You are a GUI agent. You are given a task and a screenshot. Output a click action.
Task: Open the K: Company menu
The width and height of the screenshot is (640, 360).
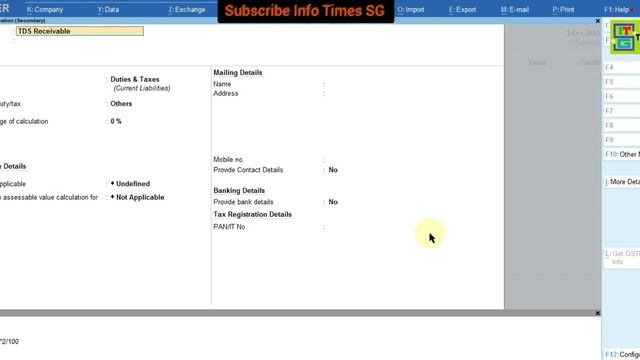click(x=44, y=9)
